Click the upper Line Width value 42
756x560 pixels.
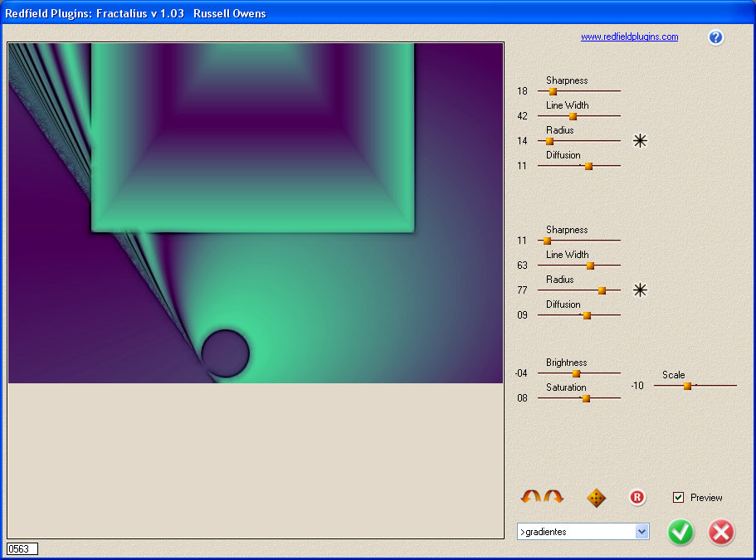[522, 115]
